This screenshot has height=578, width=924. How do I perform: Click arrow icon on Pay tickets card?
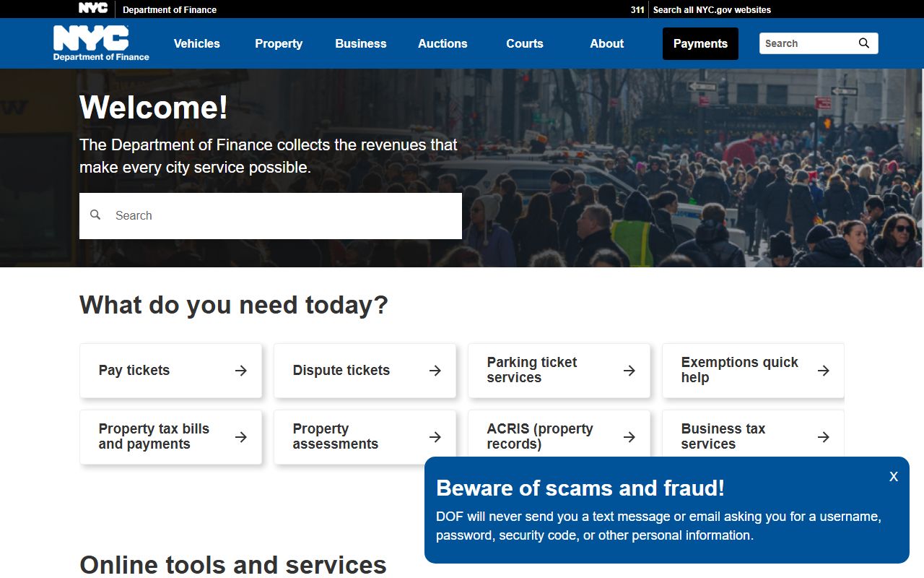241,371
